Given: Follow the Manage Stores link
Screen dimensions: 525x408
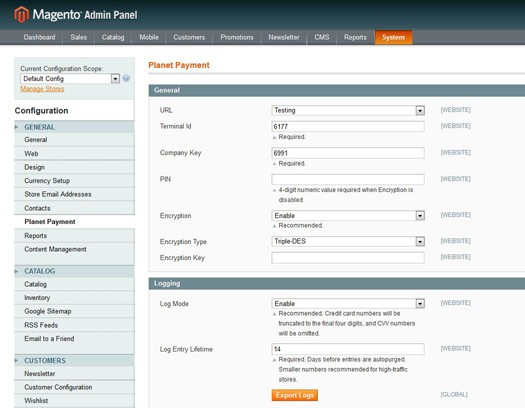Looking at the screenshot, I should pyautogui.click(x=42, y=89).
